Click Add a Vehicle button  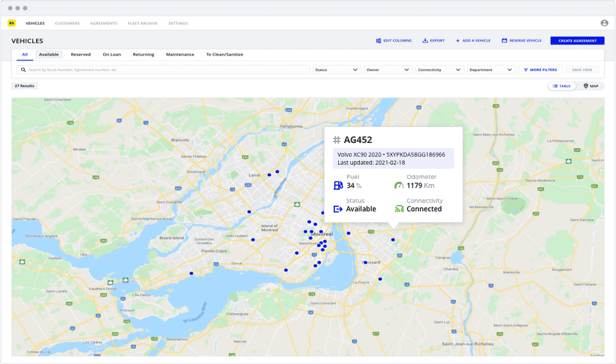click(x=473, y=40)
